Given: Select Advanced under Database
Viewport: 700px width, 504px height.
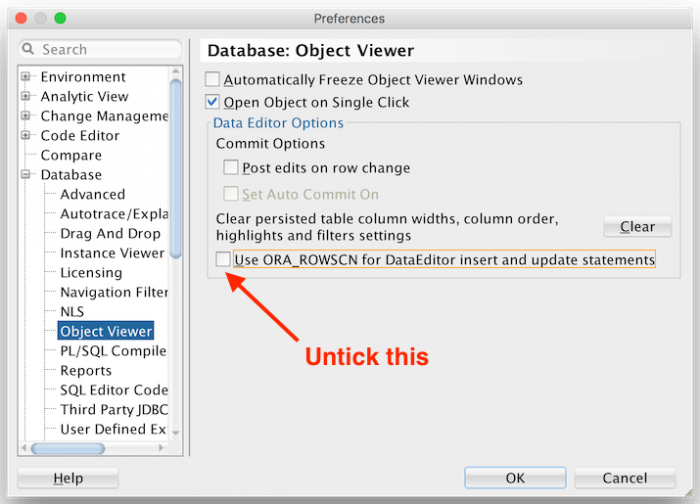Looking at the screenshot, I should (x=92, y=195).
